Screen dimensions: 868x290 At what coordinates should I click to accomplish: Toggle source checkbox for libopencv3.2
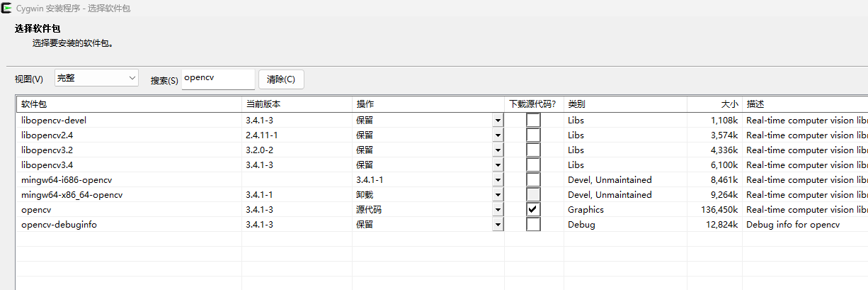tap(533, 150)
